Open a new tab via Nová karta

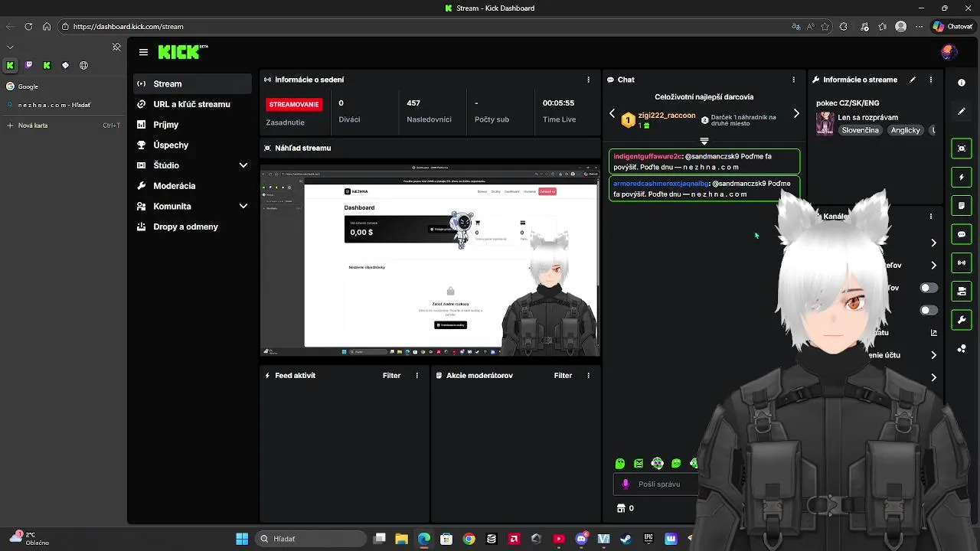coord(63,126)
